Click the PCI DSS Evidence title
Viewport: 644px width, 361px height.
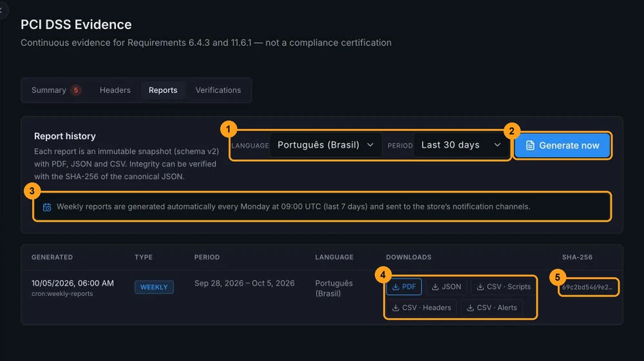point(76,24)
